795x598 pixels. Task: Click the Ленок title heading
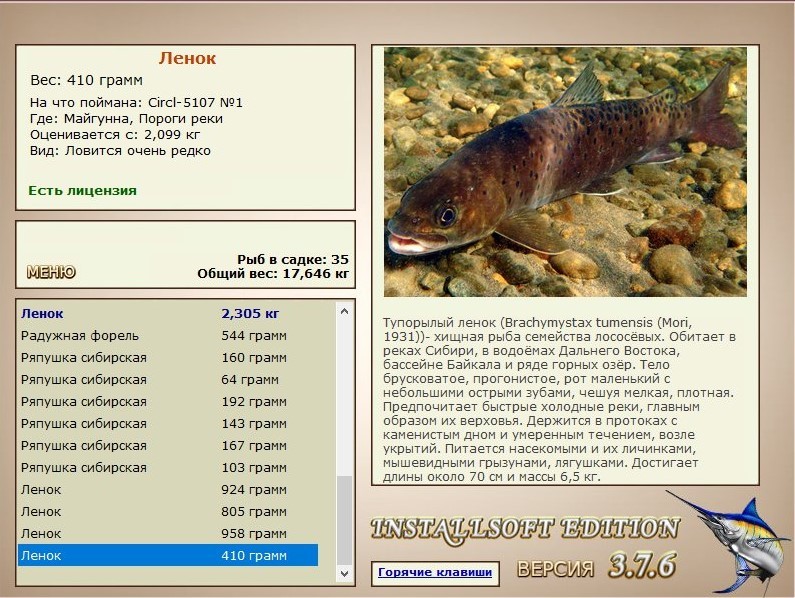(187, 58)
